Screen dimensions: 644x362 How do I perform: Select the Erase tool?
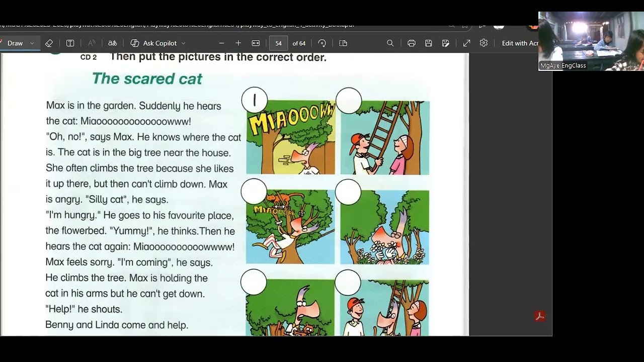pyautogui.click(x=49, y=43)
